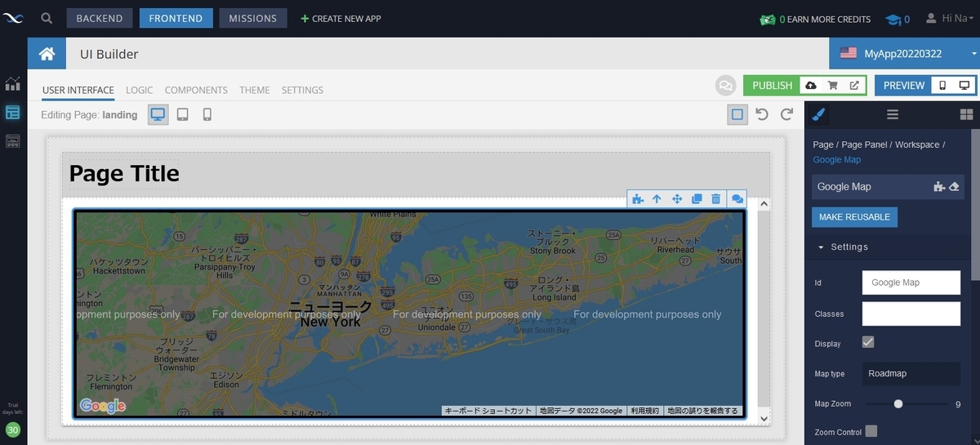Undo the last change

(762, 115)
